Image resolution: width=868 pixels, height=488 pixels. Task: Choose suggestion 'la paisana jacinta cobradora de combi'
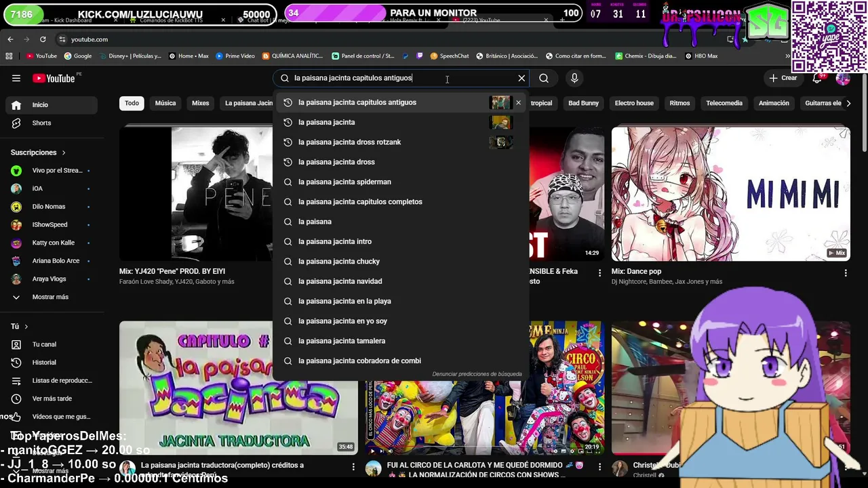pos(401,361)
